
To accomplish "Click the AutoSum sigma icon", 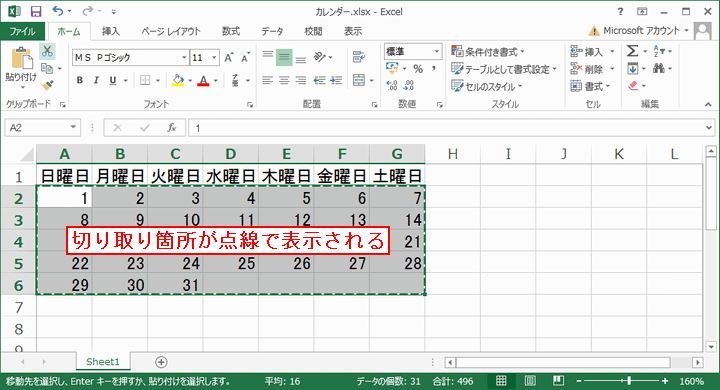I will coord(632,51).
